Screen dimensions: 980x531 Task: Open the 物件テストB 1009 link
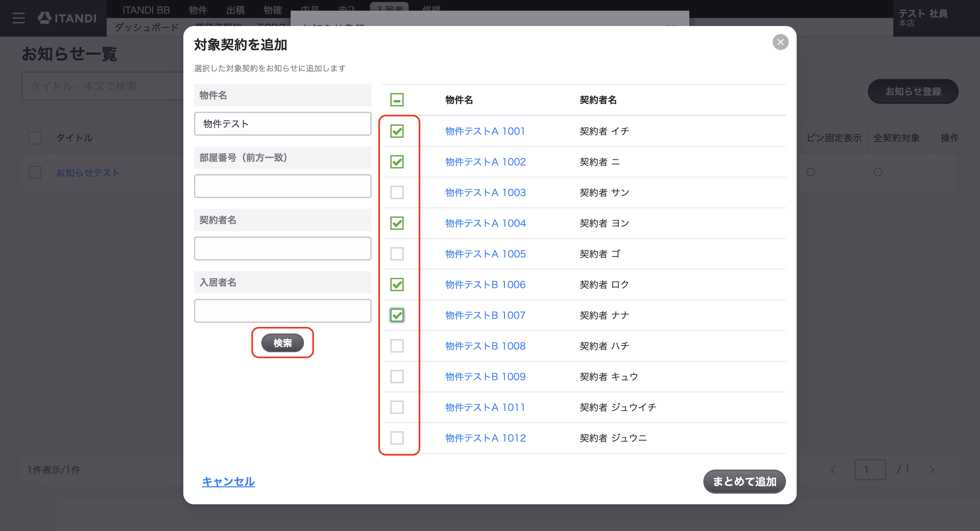tap(485, 377)
